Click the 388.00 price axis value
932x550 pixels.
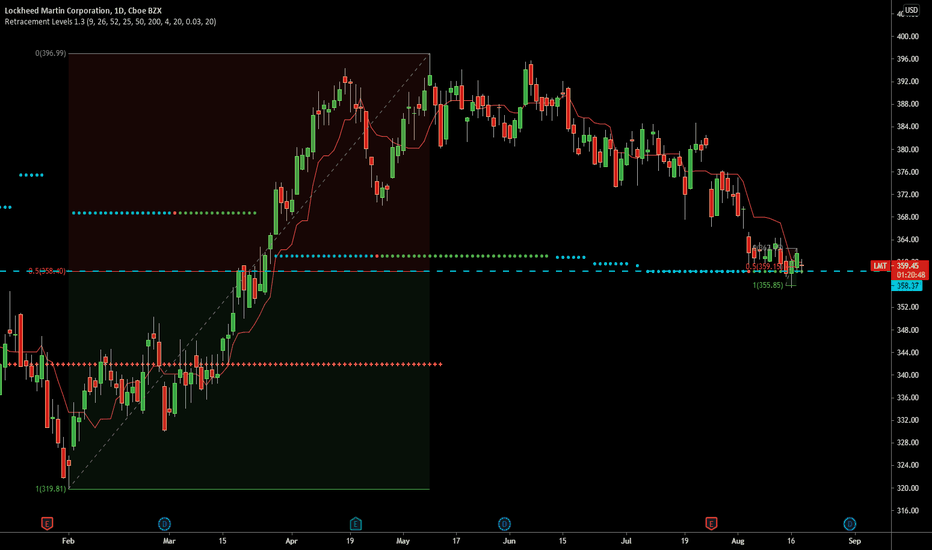click(x=908, y=104)
